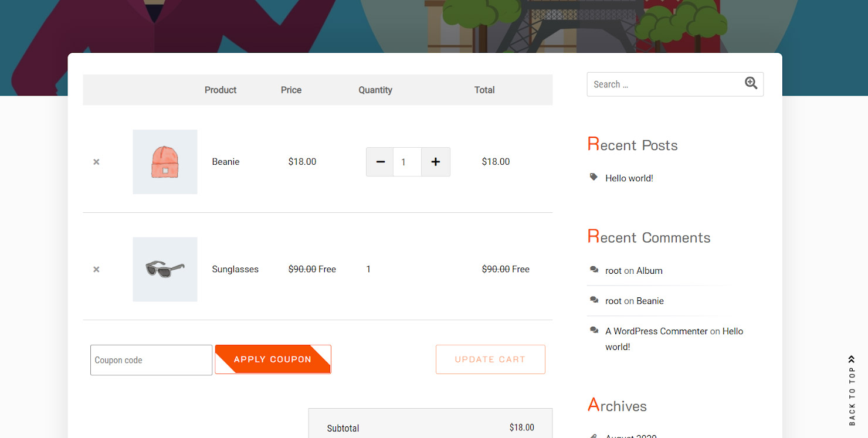The image size is (868, 438).
Task: Visit A WordPress Commenter link
Action: (656, 331)
